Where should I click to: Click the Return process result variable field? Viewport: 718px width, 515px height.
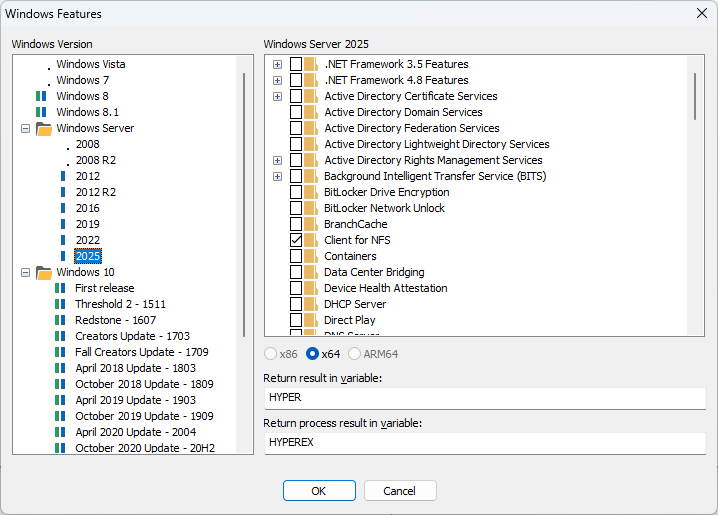pos(485,443)
